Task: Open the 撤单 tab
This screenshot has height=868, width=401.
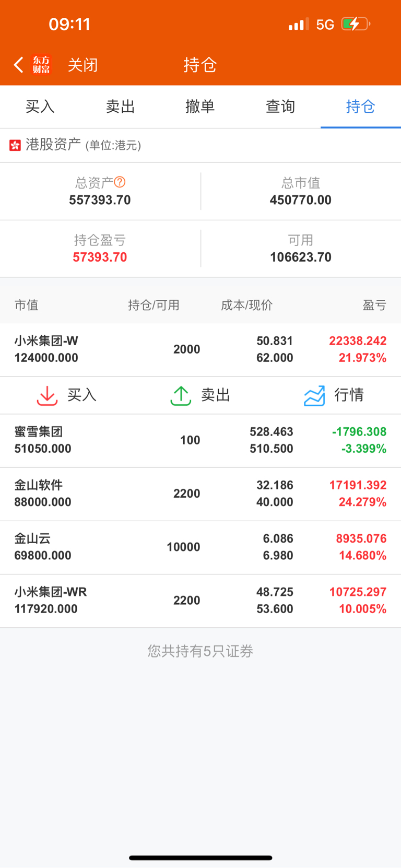Action: click(200, 107)
